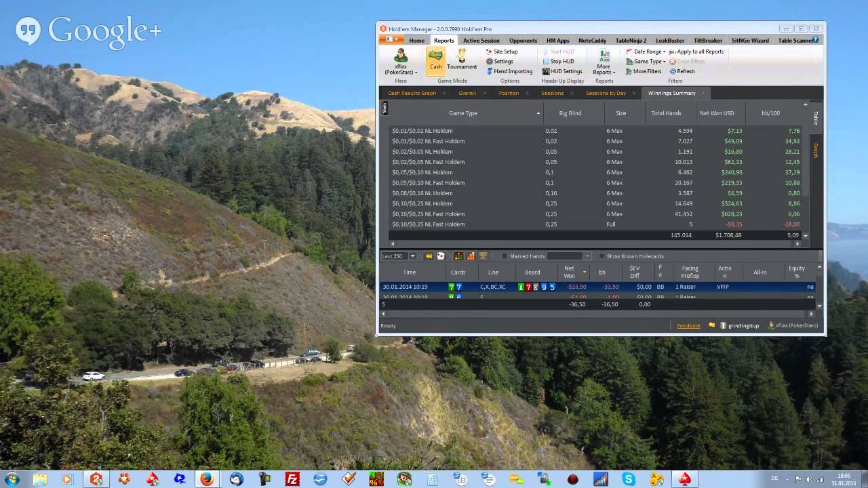Viewport: 868px width, 488px height.
Task: Open FileZilla from the taskbar
Action: tap(292, 479)
